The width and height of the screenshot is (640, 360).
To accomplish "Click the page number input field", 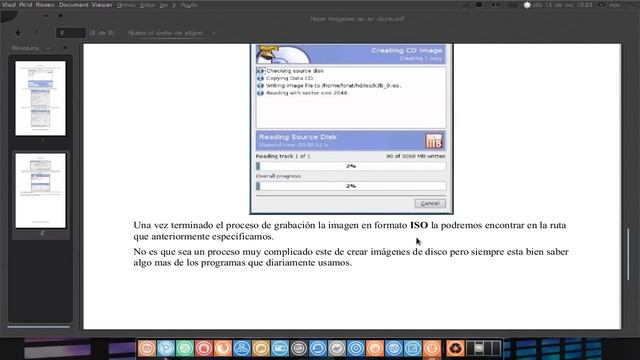I will tap(71, 33).
